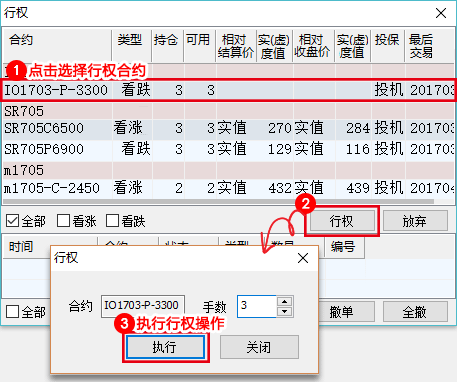Click 关闭 in the exercise dialog
Viewport: 457px width, 382px height.
pos(259,347)
